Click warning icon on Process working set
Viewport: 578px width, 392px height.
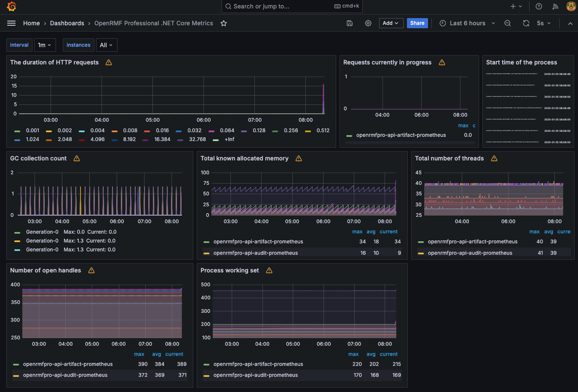269,270
